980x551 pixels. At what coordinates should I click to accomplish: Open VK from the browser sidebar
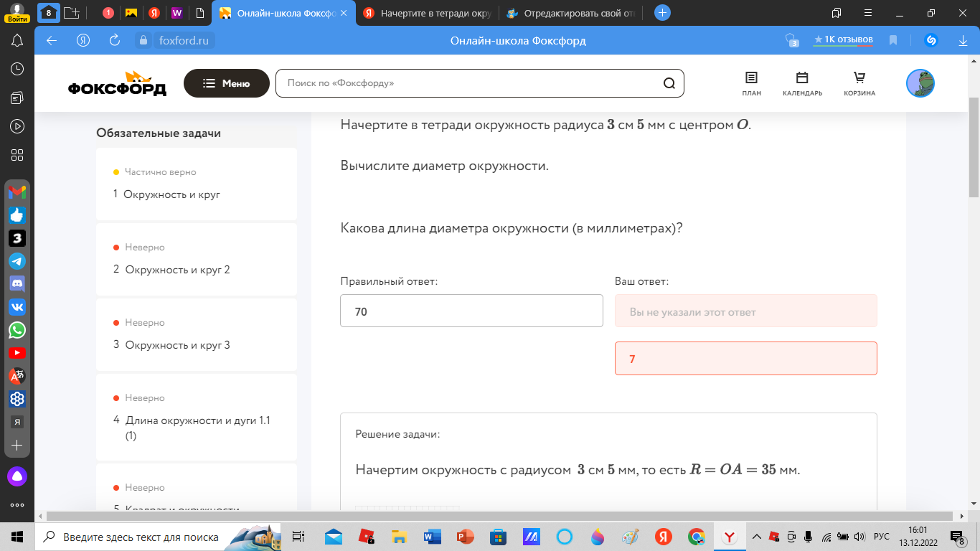pos(16,307)
